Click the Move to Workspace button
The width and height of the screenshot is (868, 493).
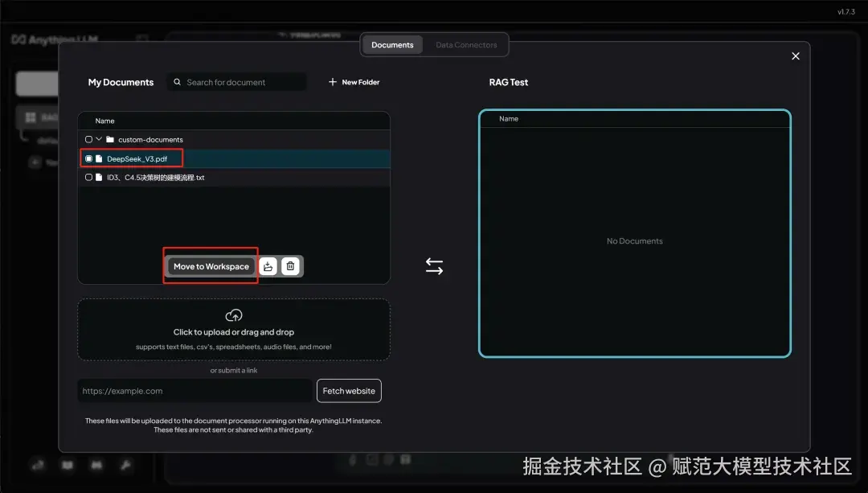click(x=210, y=265)
